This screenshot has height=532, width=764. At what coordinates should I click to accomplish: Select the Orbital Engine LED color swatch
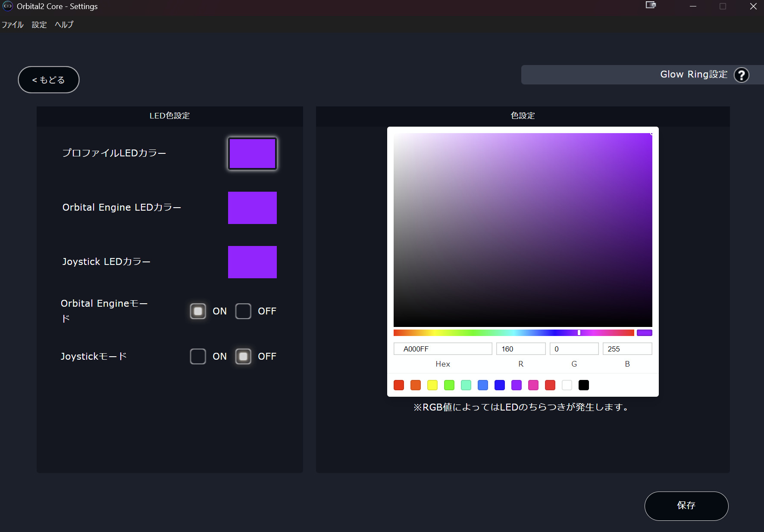tap(252, 208)
